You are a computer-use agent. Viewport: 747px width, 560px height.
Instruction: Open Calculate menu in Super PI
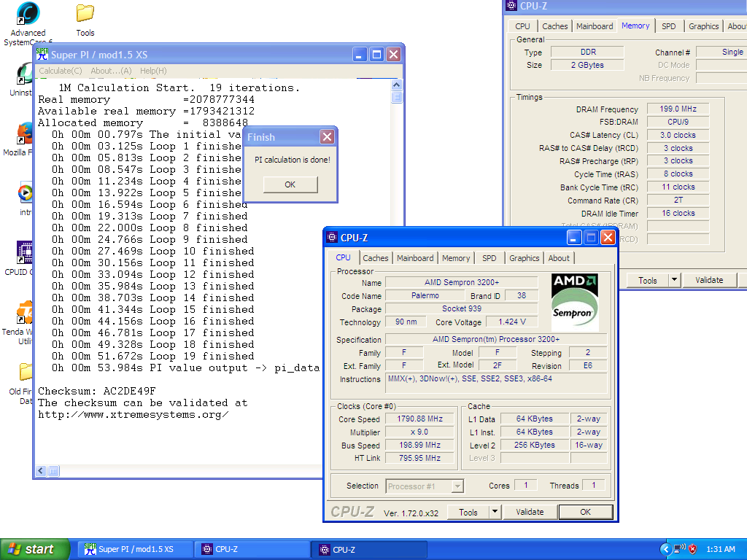click(61, 71)
